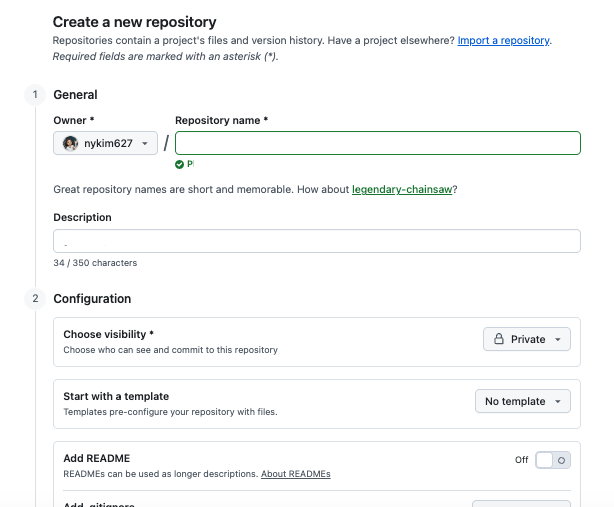Click the 'Add README' label text
The width and height of the screenshot is (614, 507).
(x=97, y=458)
